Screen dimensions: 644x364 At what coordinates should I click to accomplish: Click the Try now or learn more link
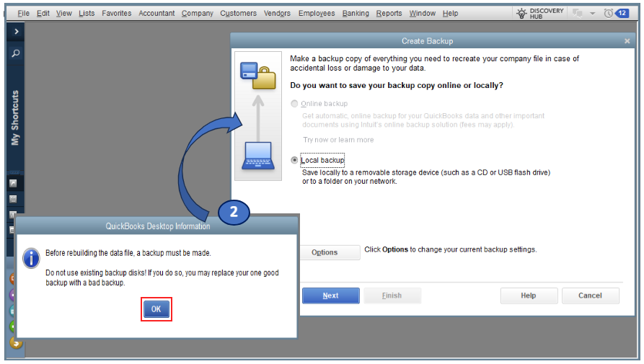tap(338, 140)
